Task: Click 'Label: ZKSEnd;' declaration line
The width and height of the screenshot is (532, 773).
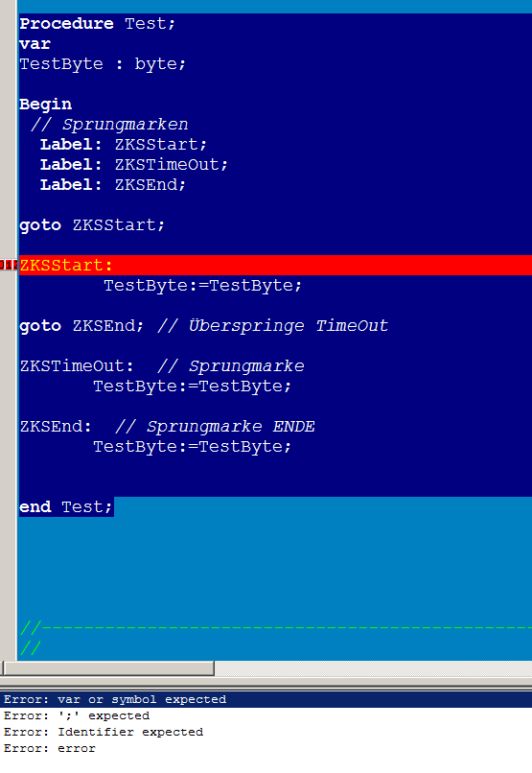Action: click(113, 185)
